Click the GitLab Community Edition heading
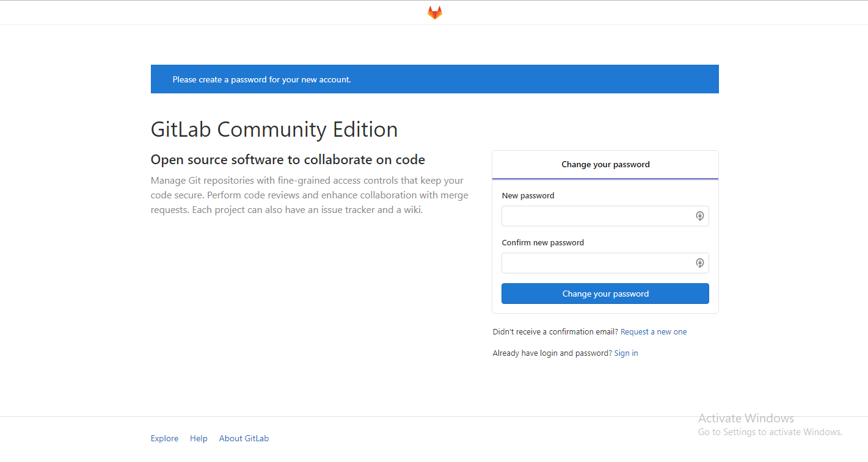 tap(274, 129)
